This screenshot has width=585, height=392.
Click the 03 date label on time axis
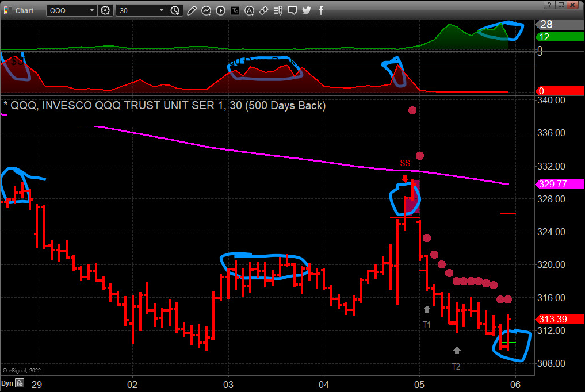pyautogui.click(x=228, y=385)
